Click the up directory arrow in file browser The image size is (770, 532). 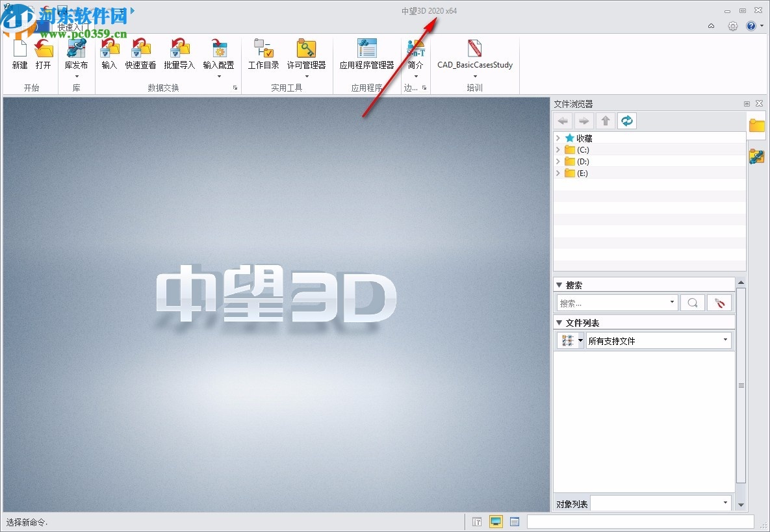[605, 120]
